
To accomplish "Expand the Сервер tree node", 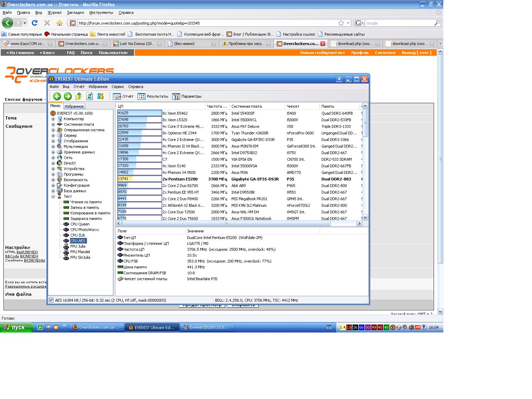I will pyautogui.click(x=53, y=135).
